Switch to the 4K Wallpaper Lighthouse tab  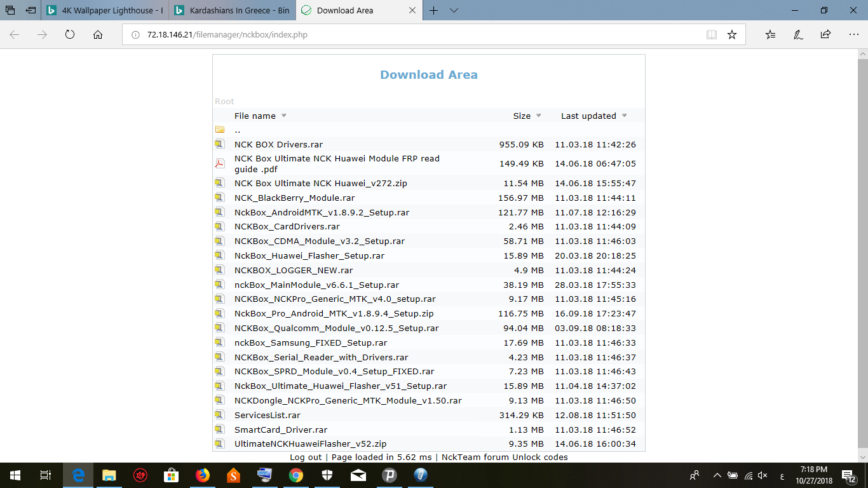click(105, 10)
